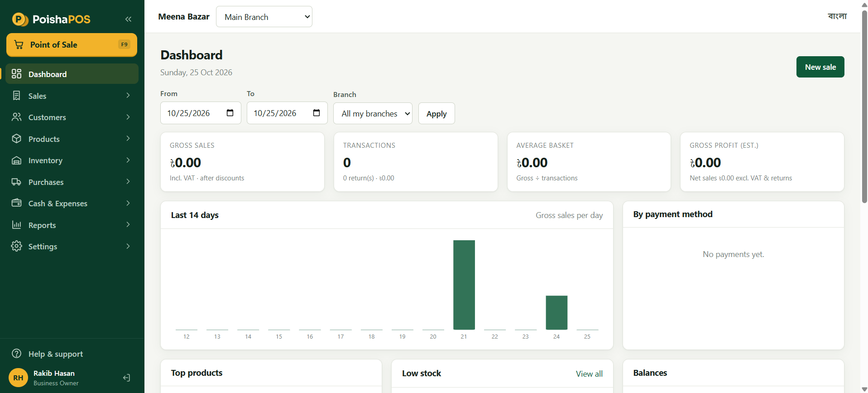
Task: Expand the Settings submenu chevron
Action: [128, 246]
